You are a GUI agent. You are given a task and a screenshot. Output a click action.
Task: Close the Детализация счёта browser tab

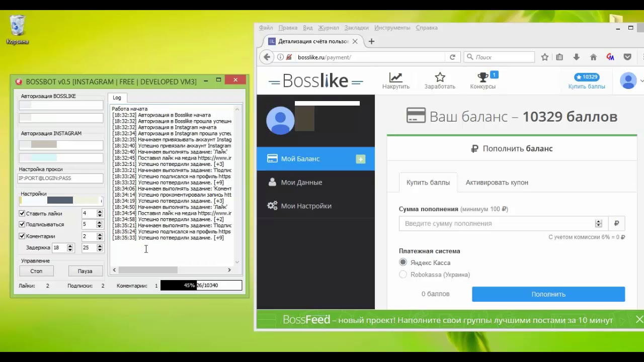click(x=355, y=41)
